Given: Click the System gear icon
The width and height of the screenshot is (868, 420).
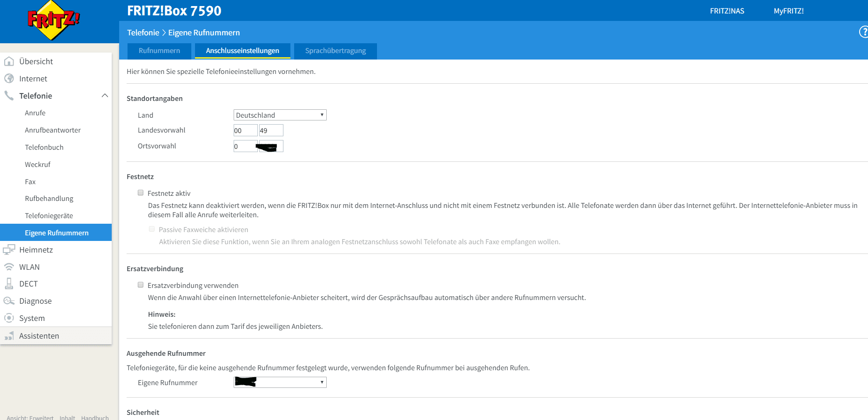Looking at the screenshot, I should tap(9, 318).
